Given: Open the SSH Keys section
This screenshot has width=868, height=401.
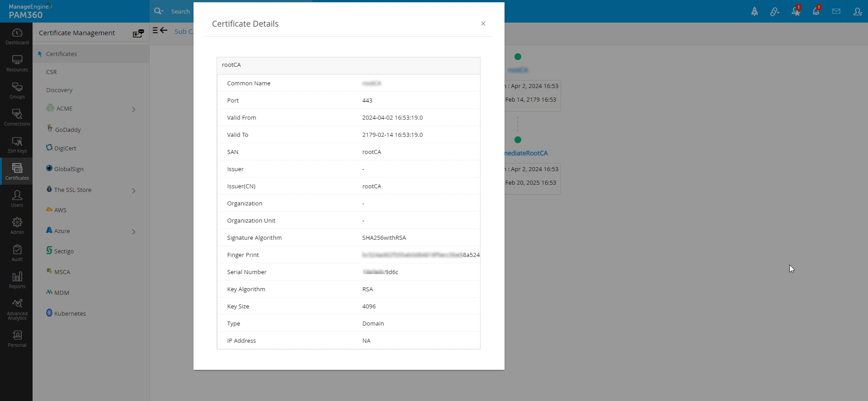Looking at the screenshot, I should tap(17, 145).
